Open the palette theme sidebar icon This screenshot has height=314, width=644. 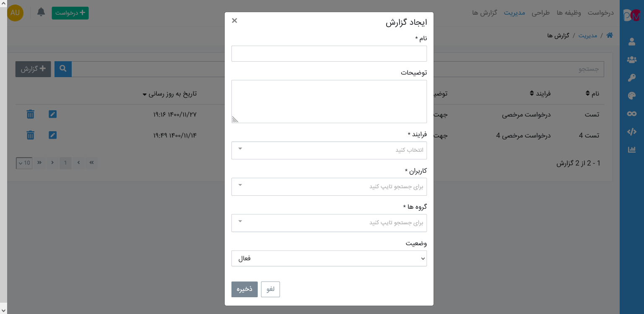pos(632,96)
